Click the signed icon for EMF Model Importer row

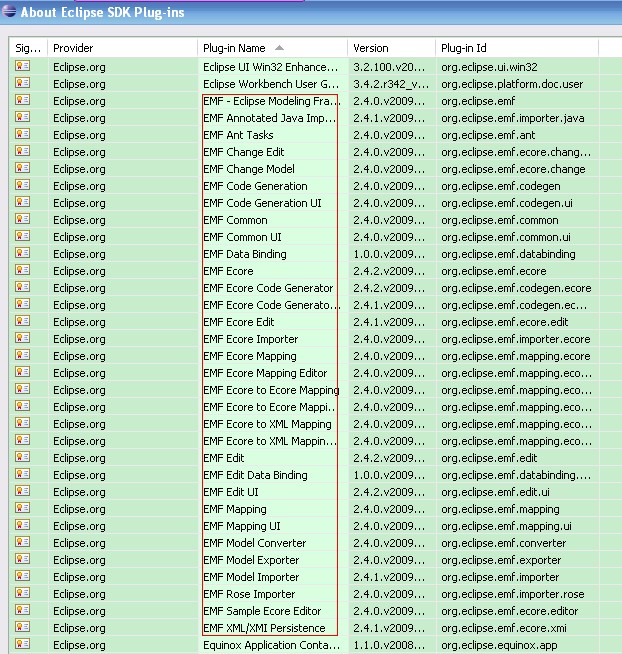[x=23, y=576]
